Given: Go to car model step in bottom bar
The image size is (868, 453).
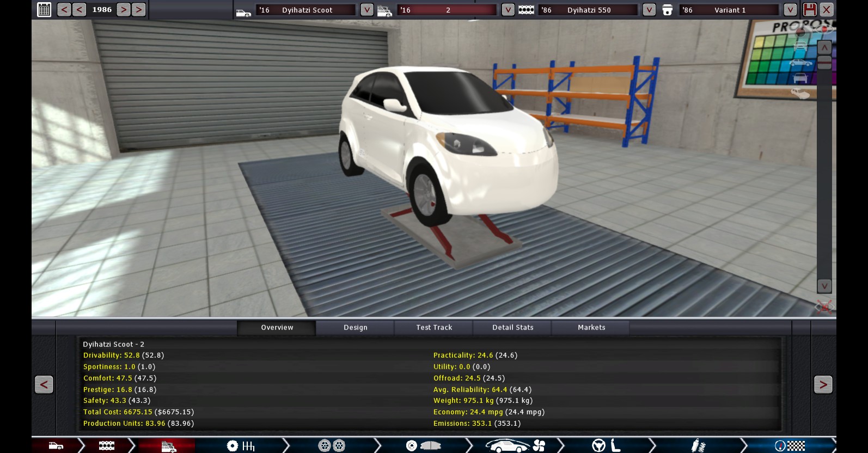Looking at the screenshot, I should 56,446.
